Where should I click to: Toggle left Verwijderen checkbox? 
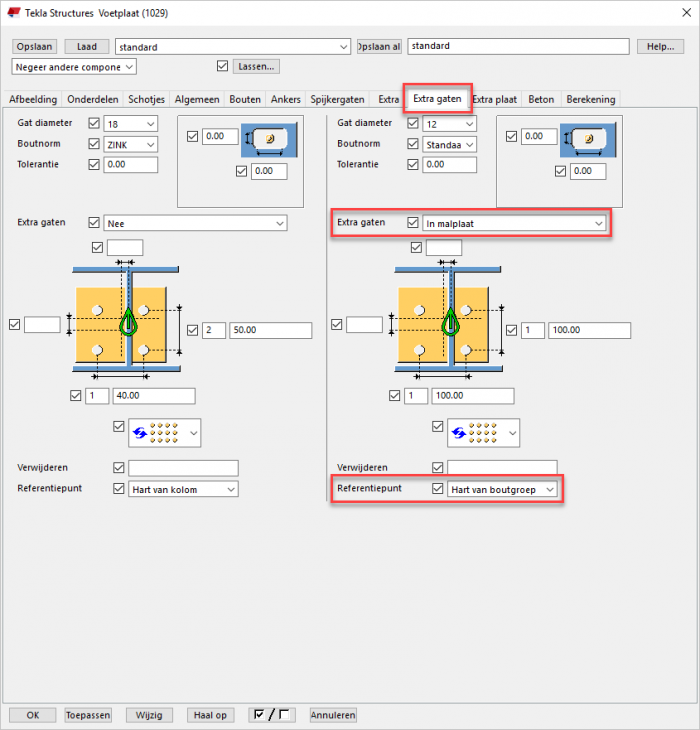pos(119,467)
